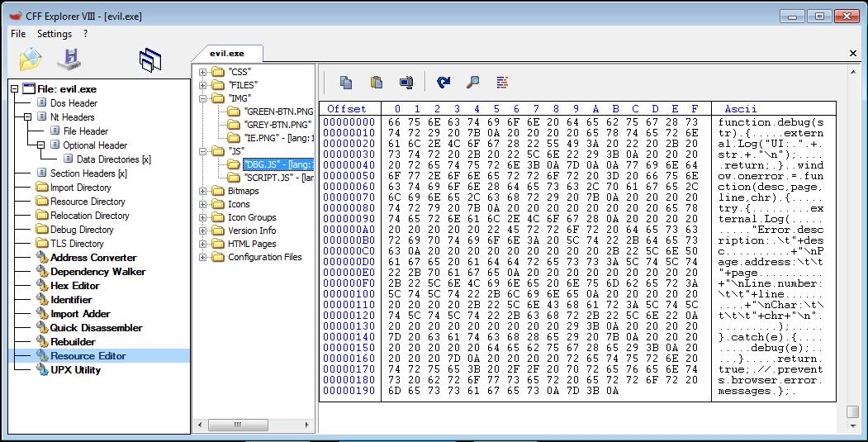Select the "GREY-BTN.PNG" resource
This screenshot has height=442, width=868.
pyautogui.click(x=277, y=125)
